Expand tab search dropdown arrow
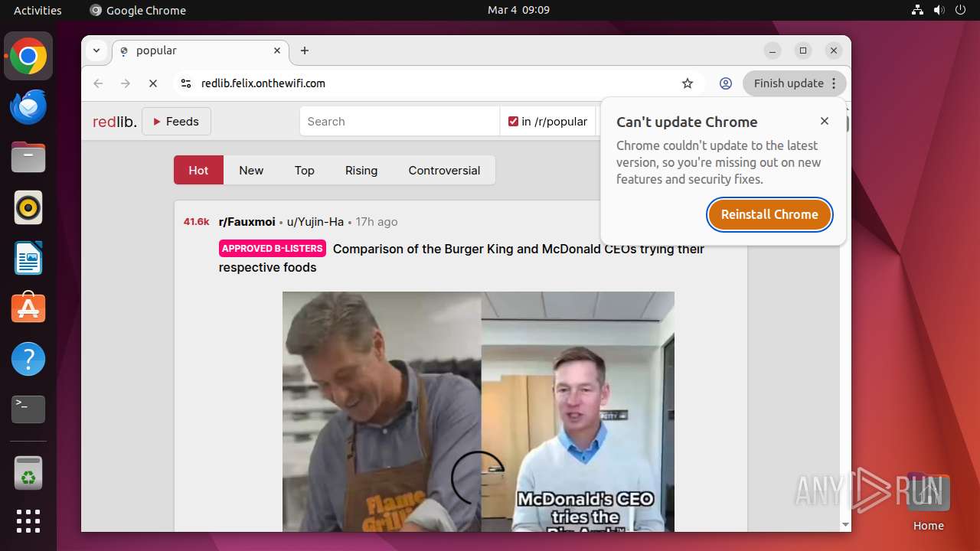 click(x=96, y=51)
